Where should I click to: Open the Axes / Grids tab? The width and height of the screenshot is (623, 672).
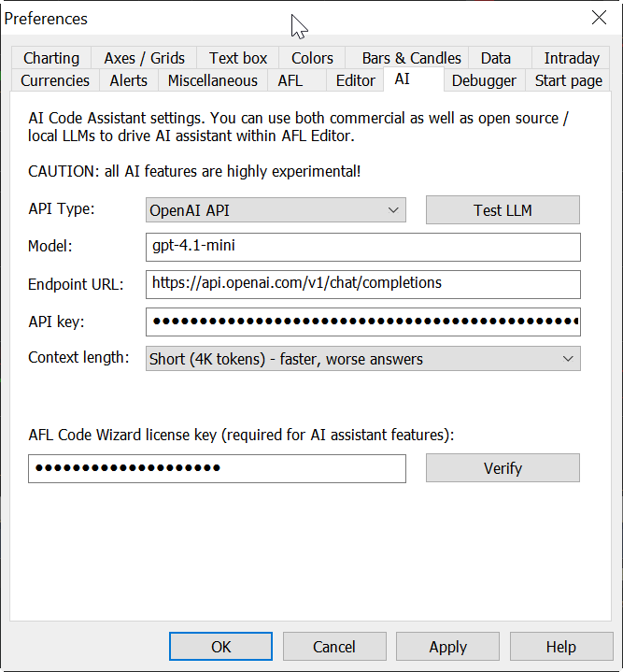[145, 58]
